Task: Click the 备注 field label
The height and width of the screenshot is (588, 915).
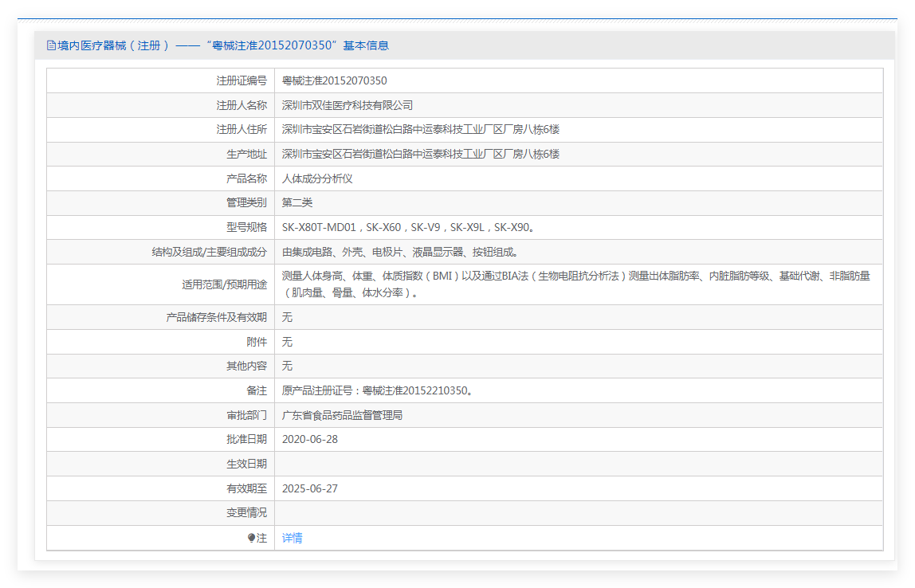Action: 257,390
